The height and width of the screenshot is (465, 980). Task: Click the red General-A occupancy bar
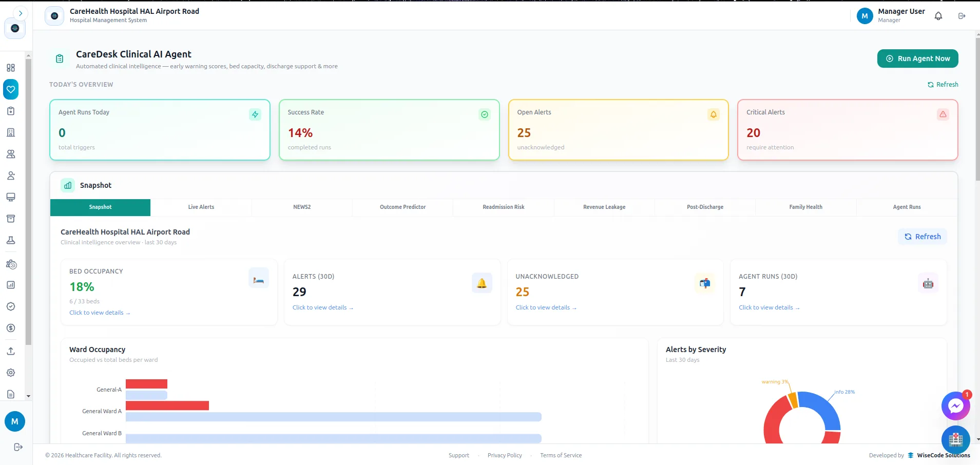tap(146, 384)
